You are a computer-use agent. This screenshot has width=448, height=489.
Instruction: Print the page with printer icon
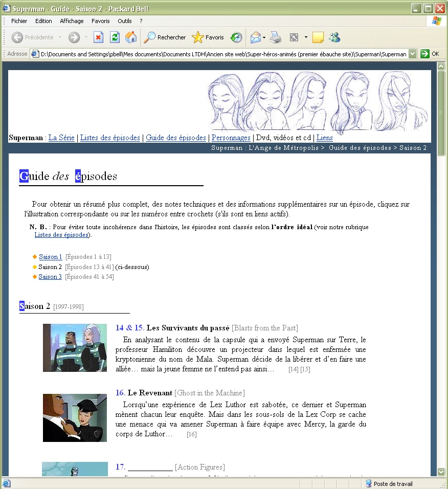276,37
